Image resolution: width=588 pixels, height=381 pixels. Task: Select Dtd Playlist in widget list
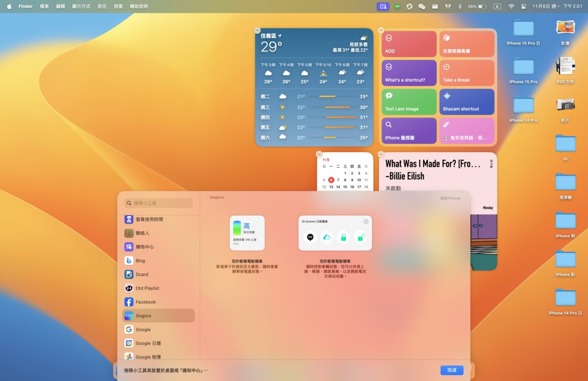click(158, 288)
